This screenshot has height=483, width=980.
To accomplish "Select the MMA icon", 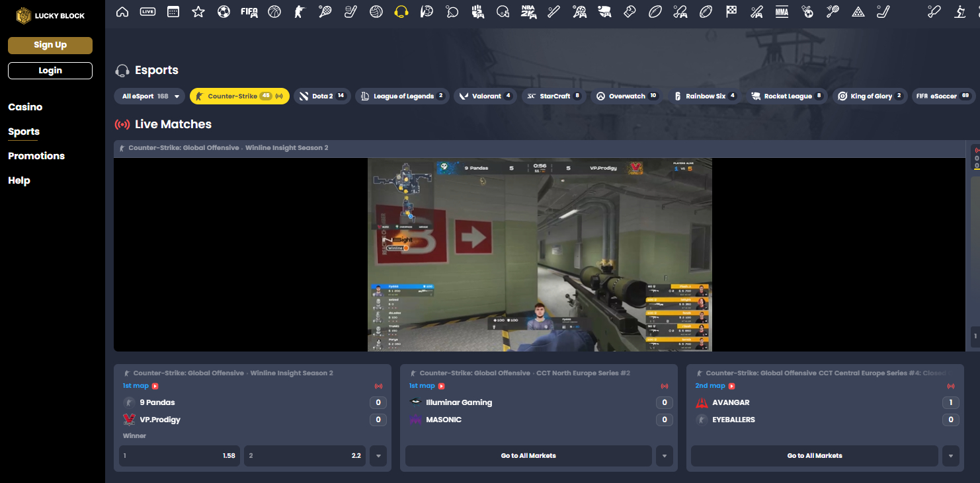I will tap(782, 11).
